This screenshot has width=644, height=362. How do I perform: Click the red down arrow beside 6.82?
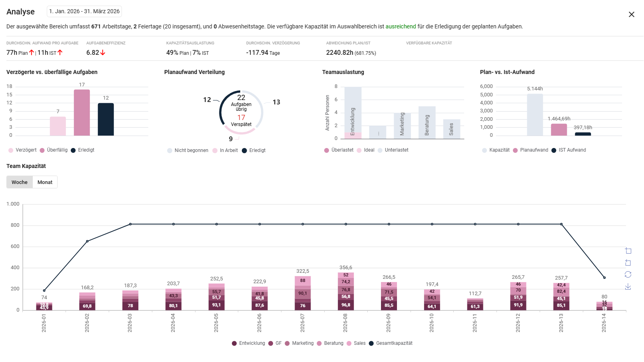[103, 52]
